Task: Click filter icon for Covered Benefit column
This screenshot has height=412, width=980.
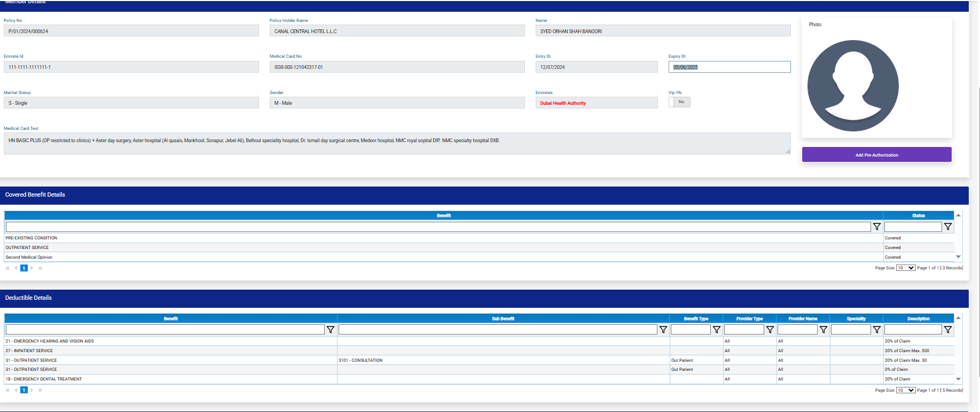Action: click(876, 227)
